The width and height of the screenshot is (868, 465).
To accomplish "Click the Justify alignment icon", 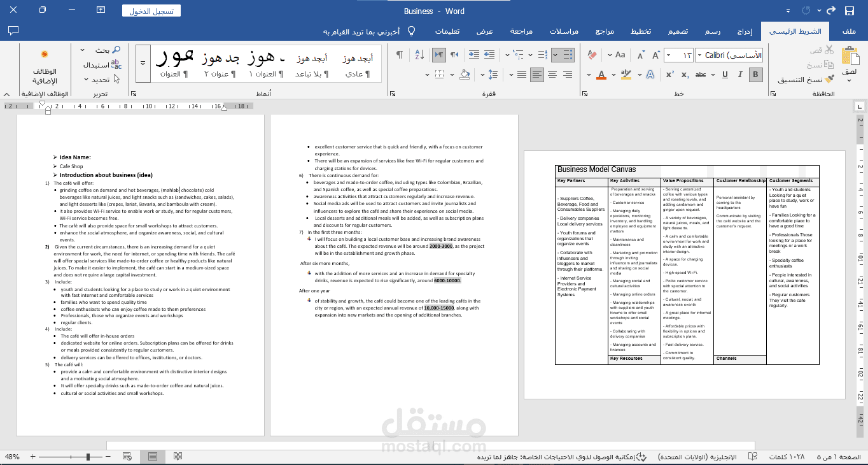I will pyautogui.click(x=522, y=75).
